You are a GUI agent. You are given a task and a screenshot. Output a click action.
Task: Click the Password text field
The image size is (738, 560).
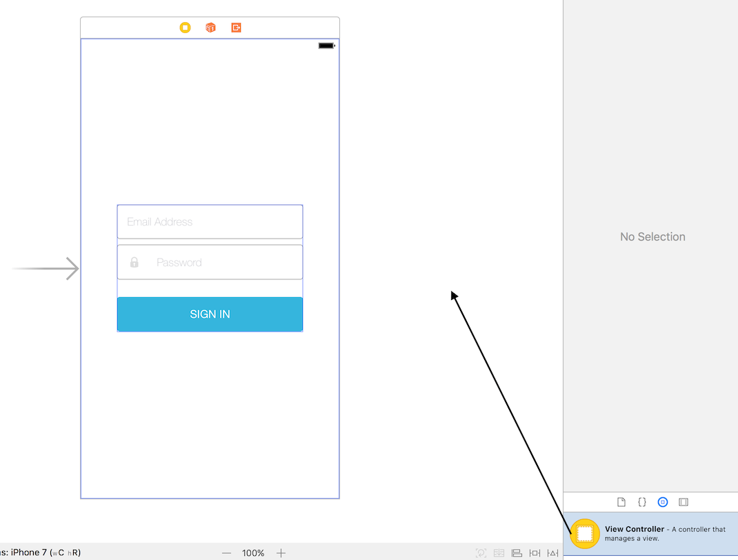pos(210,262)
